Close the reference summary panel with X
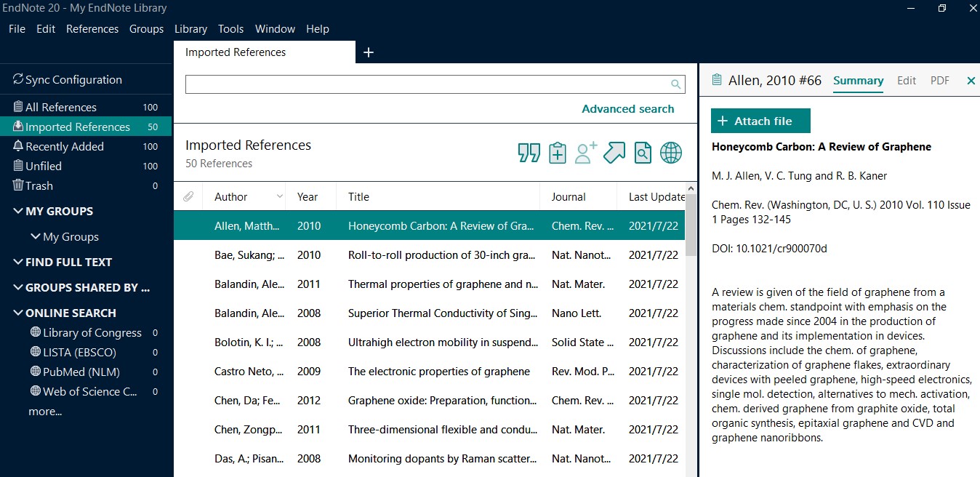Screen dimensions: 980x477 [971, 81]
